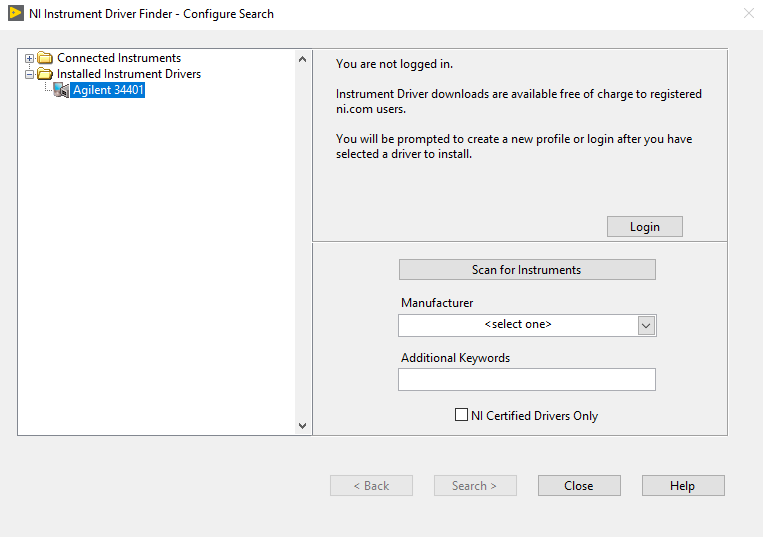Click the Agilent 34401 driver icon
This screenshot has width=763, height=537.
point(61,90)
